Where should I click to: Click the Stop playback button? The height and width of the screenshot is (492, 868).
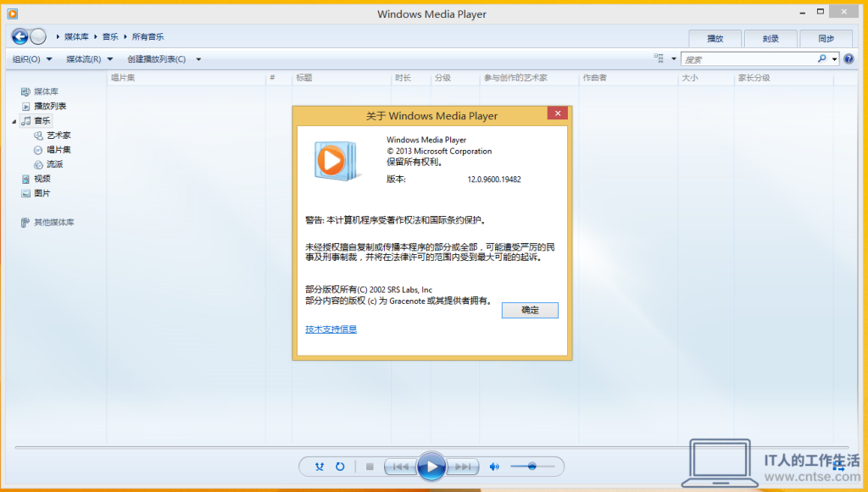(x=370, y=467)
